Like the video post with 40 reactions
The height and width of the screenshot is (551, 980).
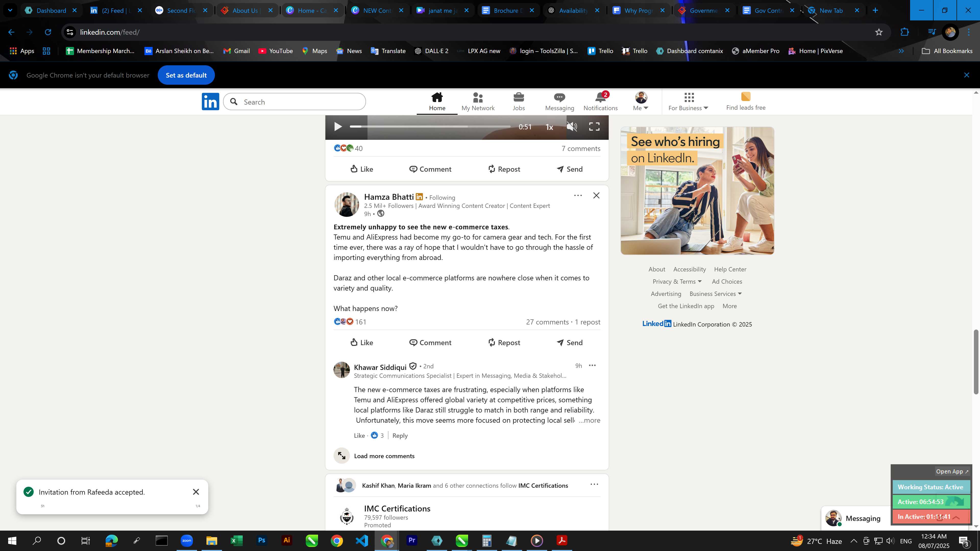click(x=361, y=169)
